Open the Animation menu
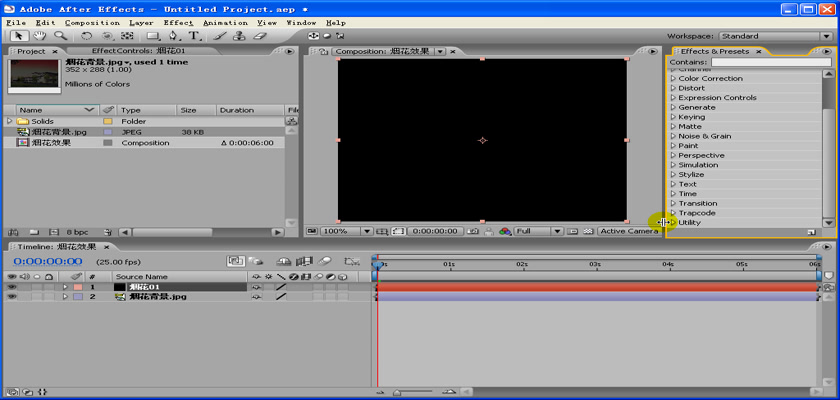The image size is (840, 400). (x=225, y=22)
